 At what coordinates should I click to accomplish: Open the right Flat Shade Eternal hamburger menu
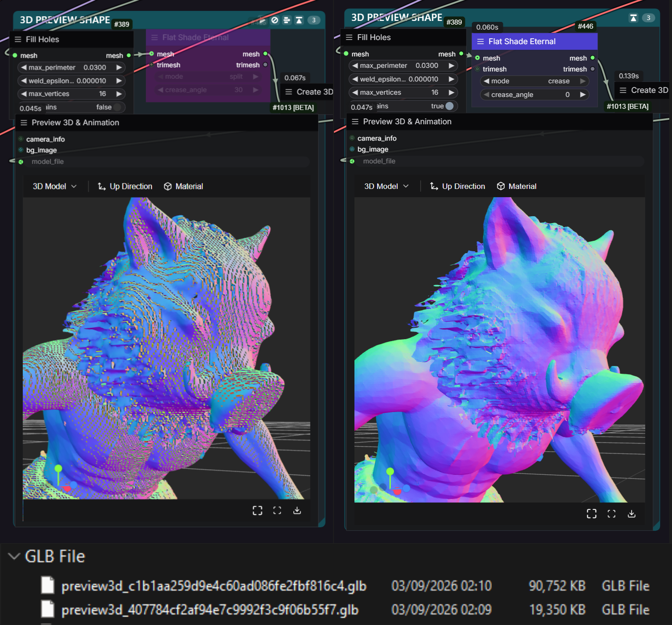pyautogui.click(x=480, y=41)
